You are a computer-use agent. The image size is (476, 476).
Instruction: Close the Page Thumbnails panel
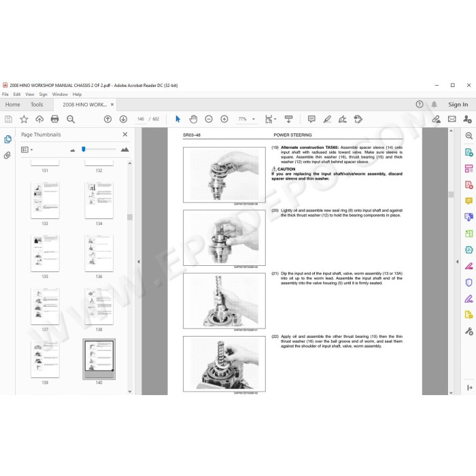(x=125, y=134)
